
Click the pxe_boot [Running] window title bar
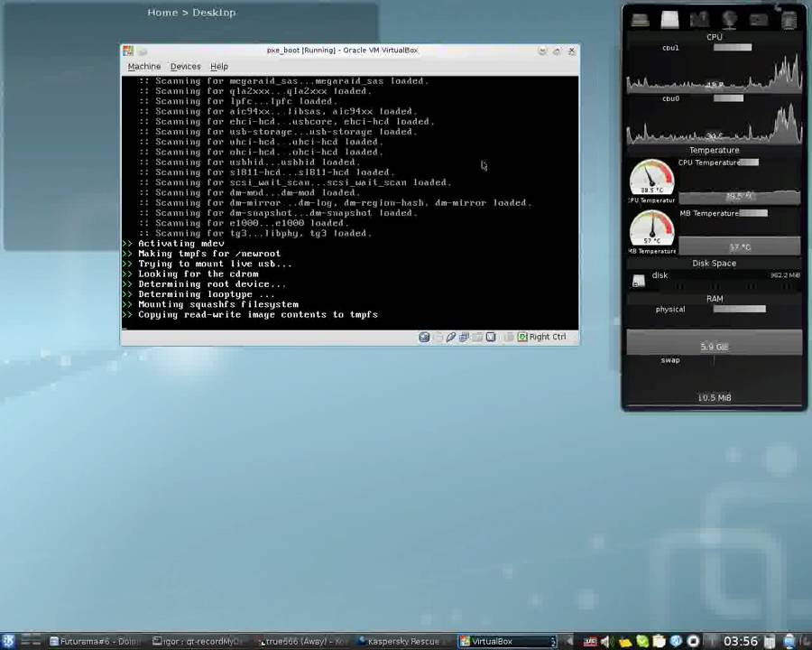pyautogui.click(x=342, y=51)
